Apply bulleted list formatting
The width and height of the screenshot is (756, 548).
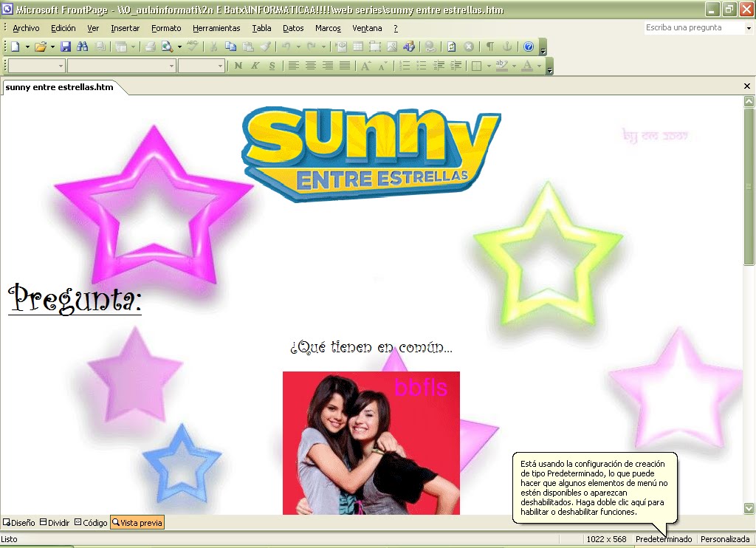pyautogui.click(x=422, y=66)
